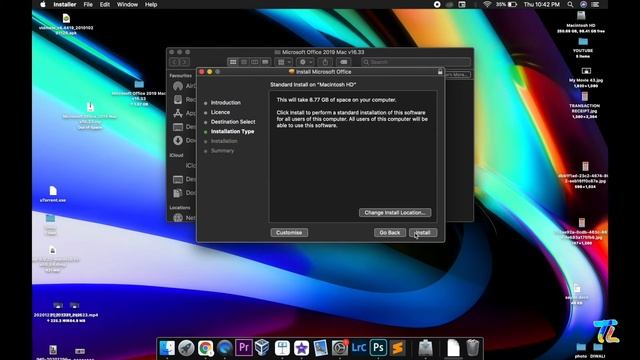640x360 pixels.
Task: Open the Finder action gear dropdown
Action: [x=305, y=62]
